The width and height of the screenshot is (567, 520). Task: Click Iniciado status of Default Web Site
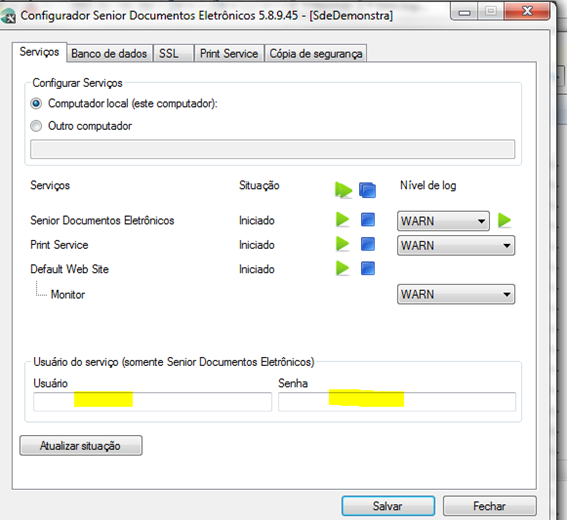coord(257,269)
